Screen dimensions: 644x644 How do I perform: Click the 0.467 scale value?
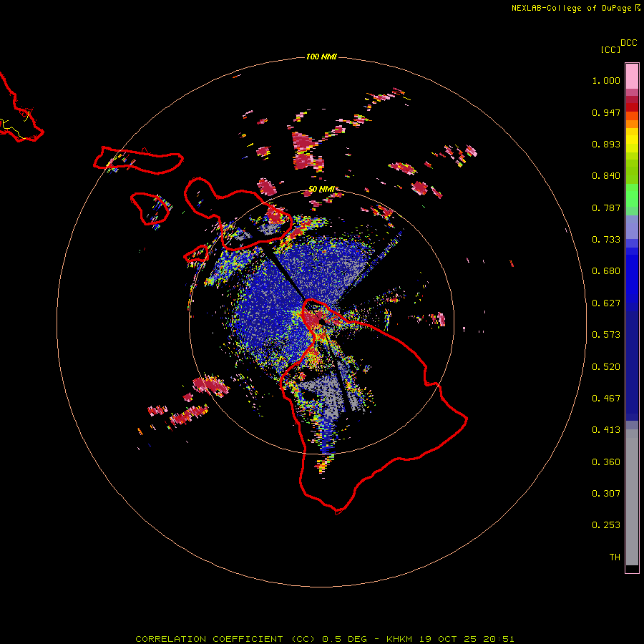606,399
